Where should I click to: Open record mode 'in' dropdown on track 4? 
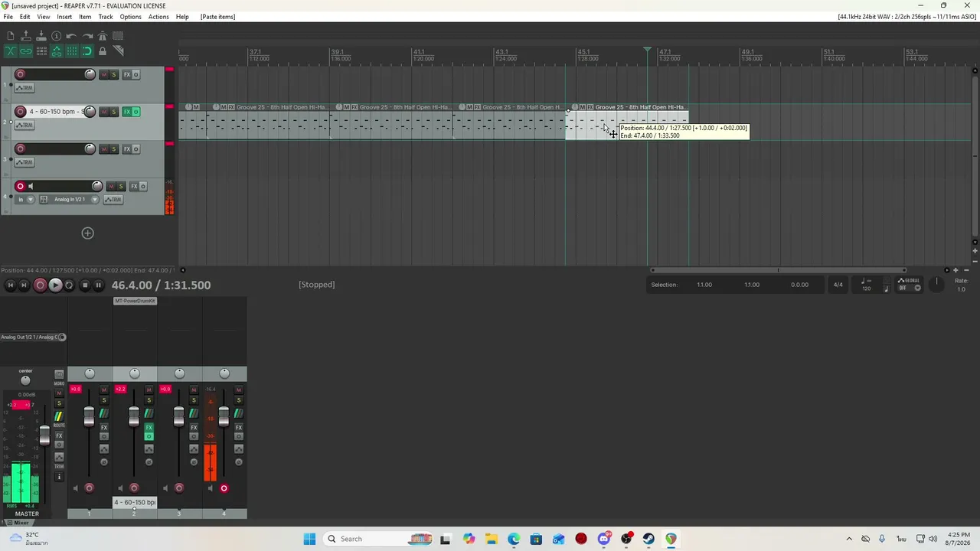[x=24, y=200]
